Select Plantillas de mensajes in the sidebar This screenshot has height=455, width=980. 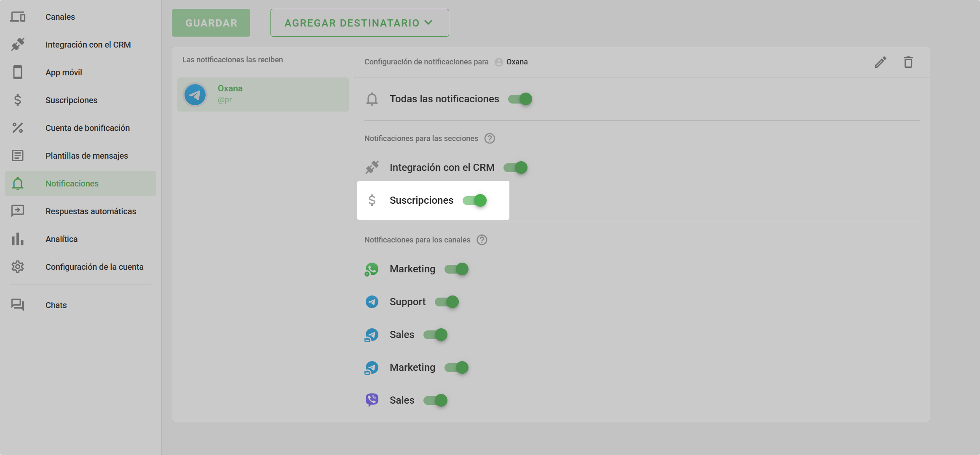[x=80, y=156]
